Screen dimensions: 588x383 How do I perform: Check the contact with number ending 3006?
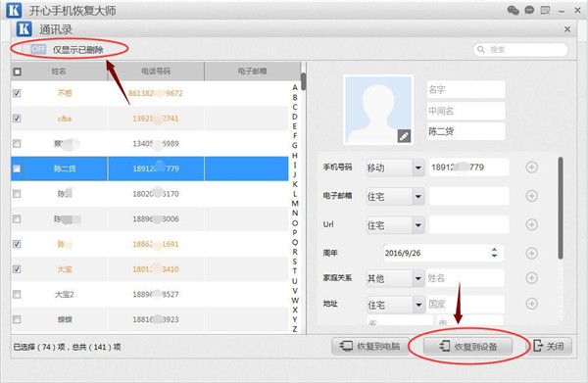[x=17, y=218]
